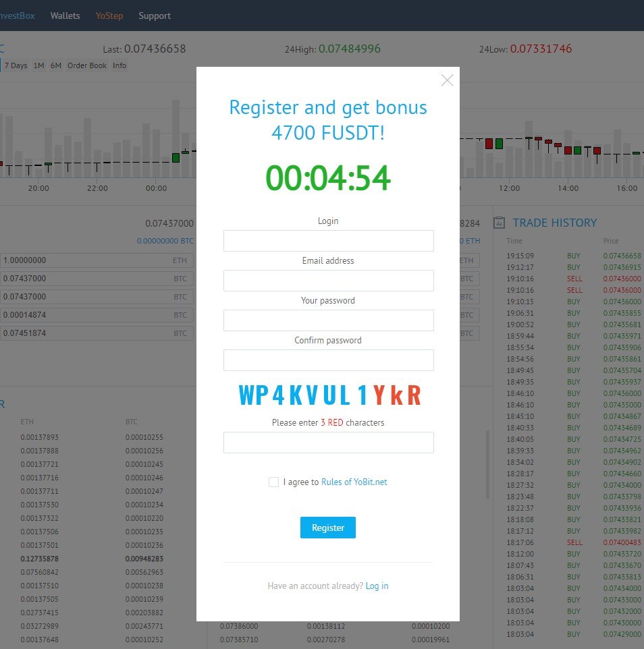Image resolution: width=644 pixels, height=649 pixels.
Task: Select trade row at 19:12:17
Action: coord(574,267)
